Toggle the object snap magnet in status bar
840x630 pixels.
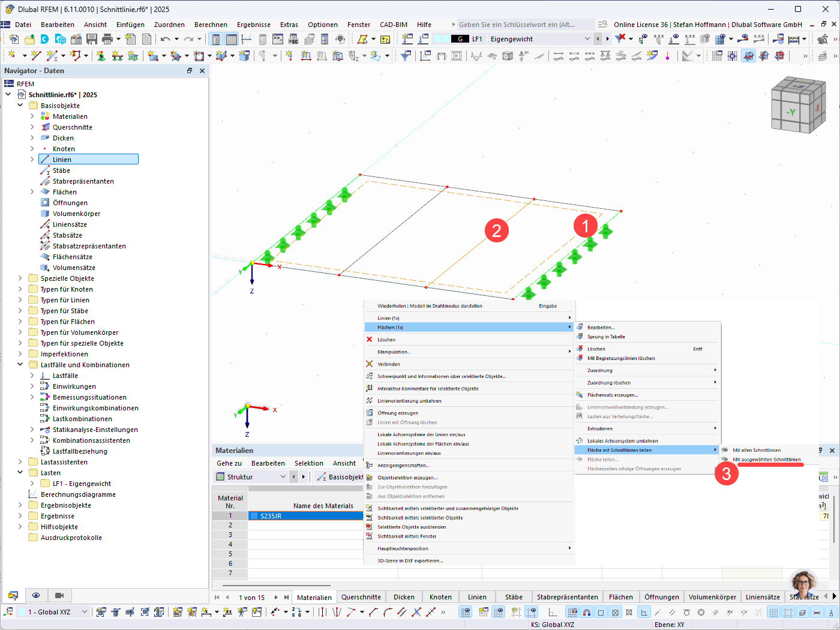point(586,612)
